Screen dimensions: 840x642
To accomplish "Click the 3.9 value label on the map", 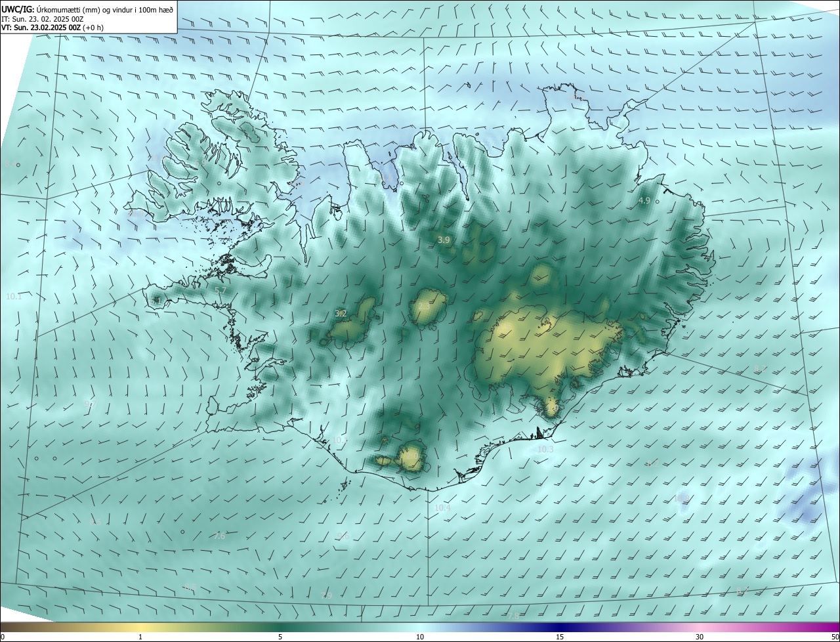I will [444, 240].
